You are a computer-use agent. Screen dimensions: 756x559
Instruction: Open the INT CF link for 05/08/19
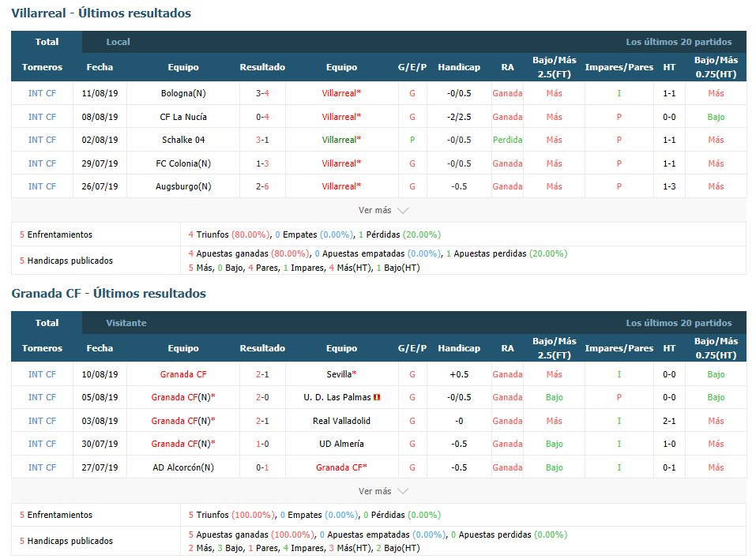click(42, 397)
